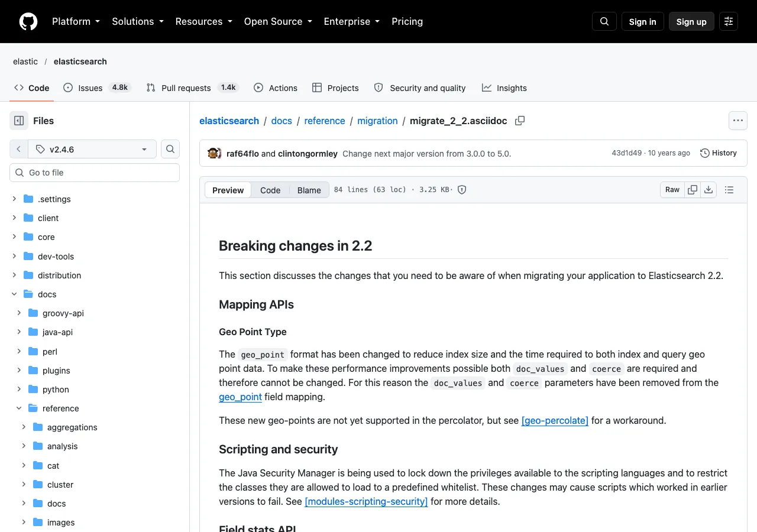Focus the Go to file input

click(x=95, y=173)
